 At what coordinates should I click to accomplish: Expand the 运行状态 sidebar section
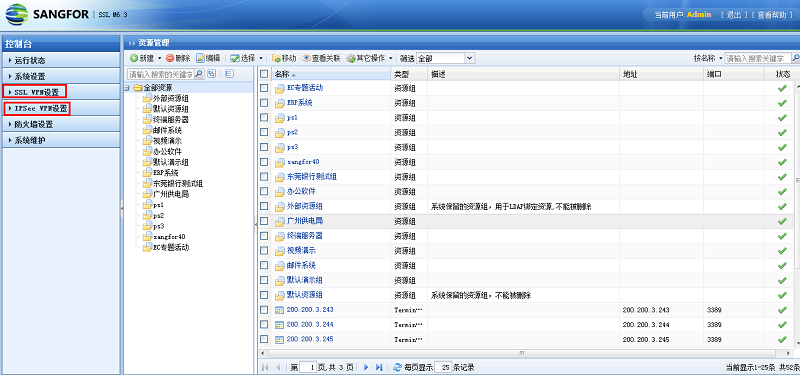[x=61, y=60]
